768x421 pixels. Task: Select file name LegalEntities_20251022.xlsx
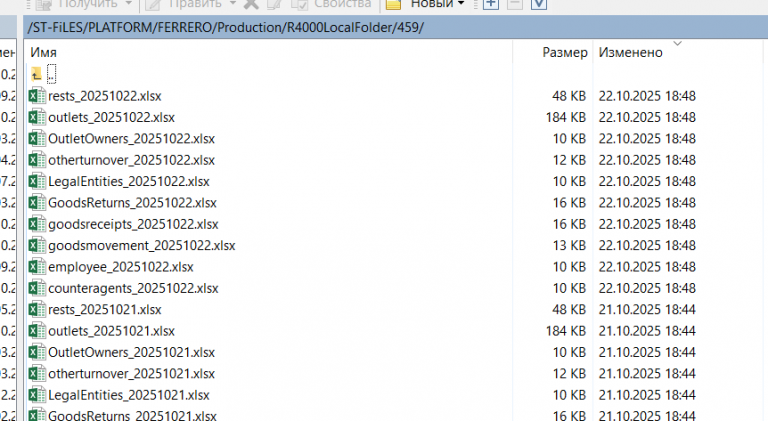point(129,182)
